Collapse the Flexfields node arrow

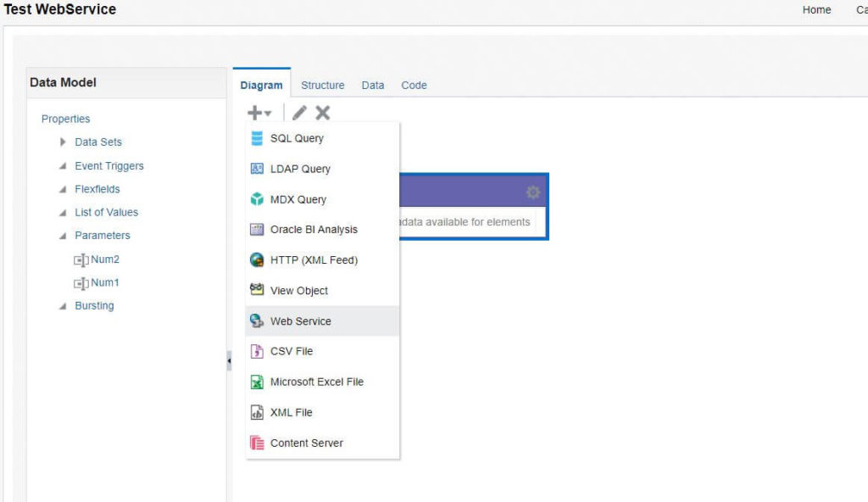point(63,189)
